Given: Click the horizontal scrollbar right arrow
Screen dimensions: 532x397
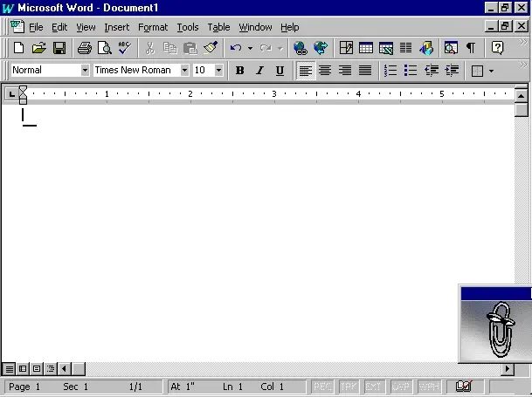Looking at the screenshot, I should [508, 368].
